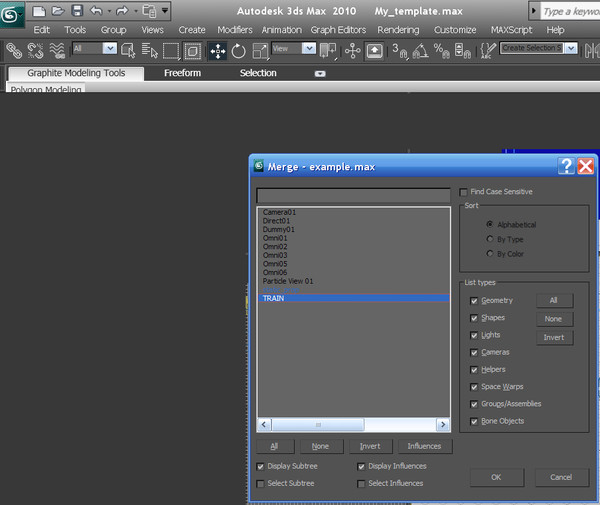Select the Select and Link tool
The width and height of the screenshot is (600, 505).
coord(14,51)
